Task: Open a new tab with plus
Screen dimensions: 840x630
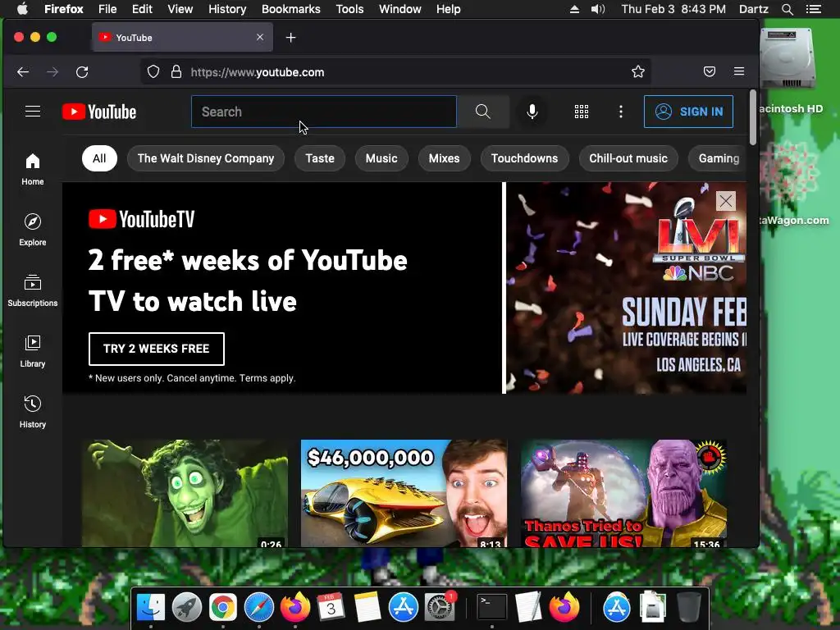Action: coord(291,38)
